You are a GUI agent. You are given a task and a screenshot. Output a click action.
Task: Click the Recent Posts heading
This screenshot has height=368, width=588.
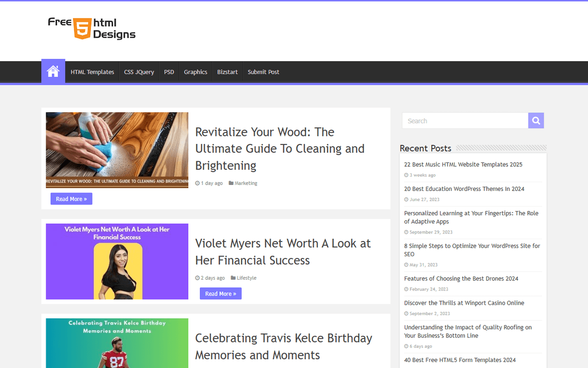tap(425, 148)
